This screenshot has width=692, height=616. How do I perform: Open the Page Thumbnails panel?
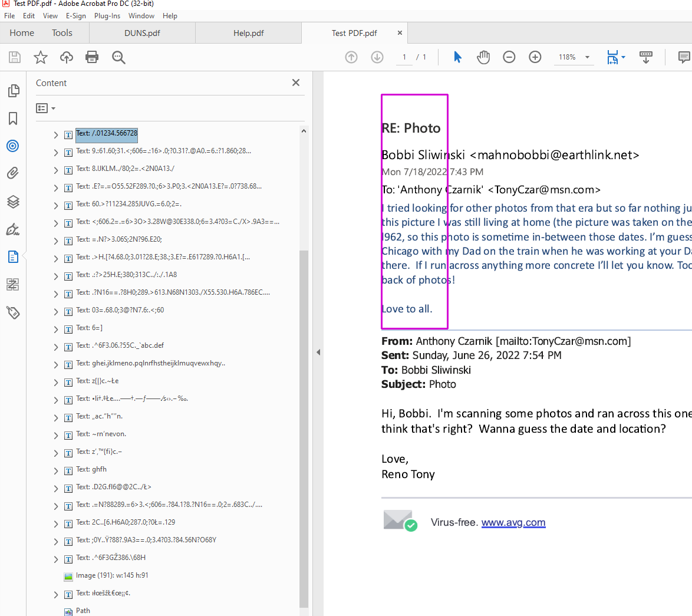(13, 90)
